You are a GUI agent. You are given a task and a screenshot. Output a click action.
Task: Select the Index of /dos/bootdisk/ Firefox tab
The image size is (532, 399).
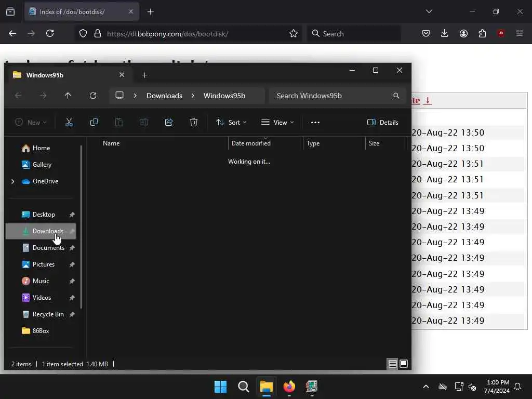pos(82,11)
